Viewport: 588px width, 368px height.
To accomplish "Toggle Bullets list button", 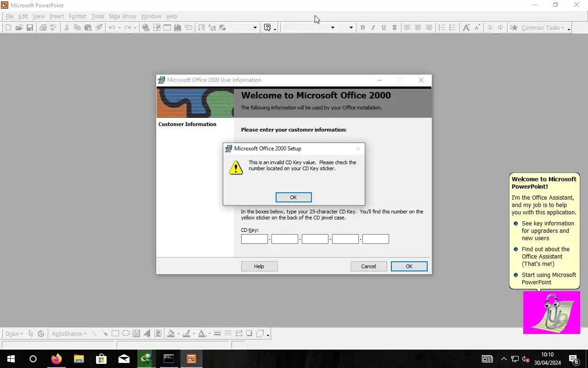I will click(x=452, y=28).
